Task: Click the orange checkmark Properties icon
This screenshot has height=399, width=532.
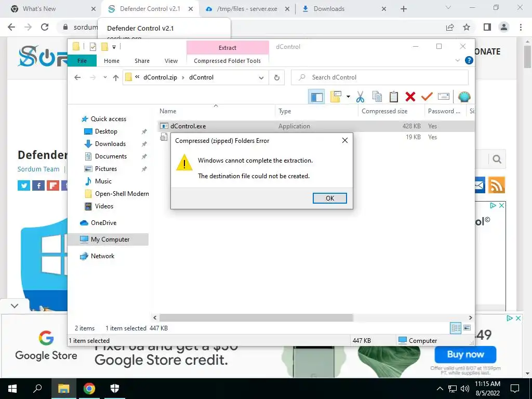Action: [427, 97]
